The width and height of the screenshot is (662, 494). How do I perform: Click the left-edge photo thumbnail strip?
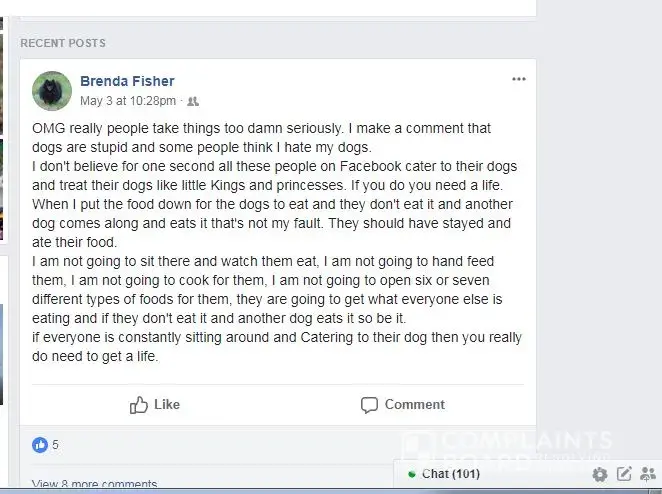coord(3,200)
